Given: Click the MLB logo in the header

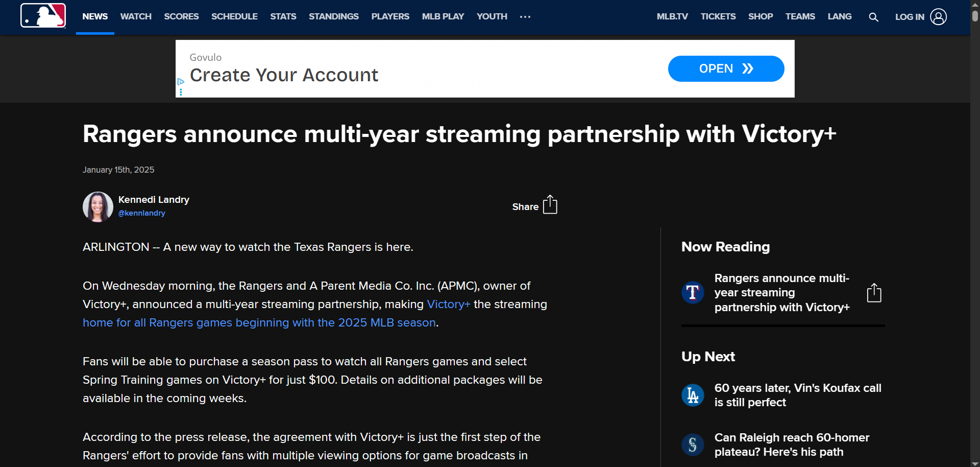Looking at the screenshot, I should click(x=43, y=15).
